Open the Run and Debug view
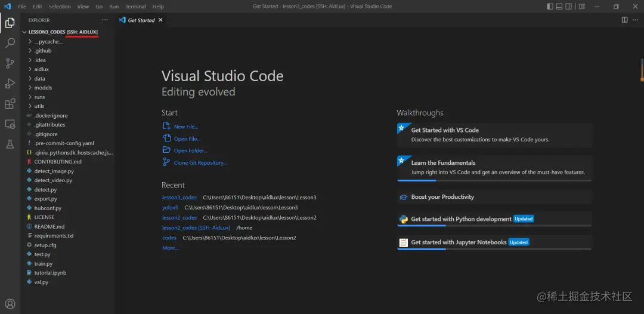The width and height of the screenshot is (644, 314). 10,83
